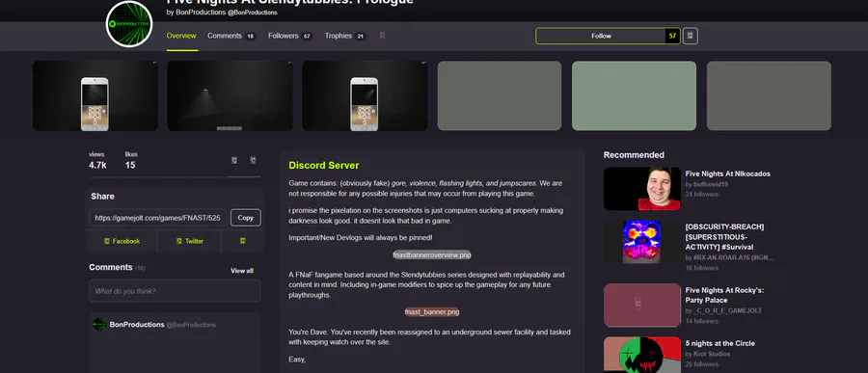
Task: Select the gamejolt.com share URL field
Action: click(158, 218)
